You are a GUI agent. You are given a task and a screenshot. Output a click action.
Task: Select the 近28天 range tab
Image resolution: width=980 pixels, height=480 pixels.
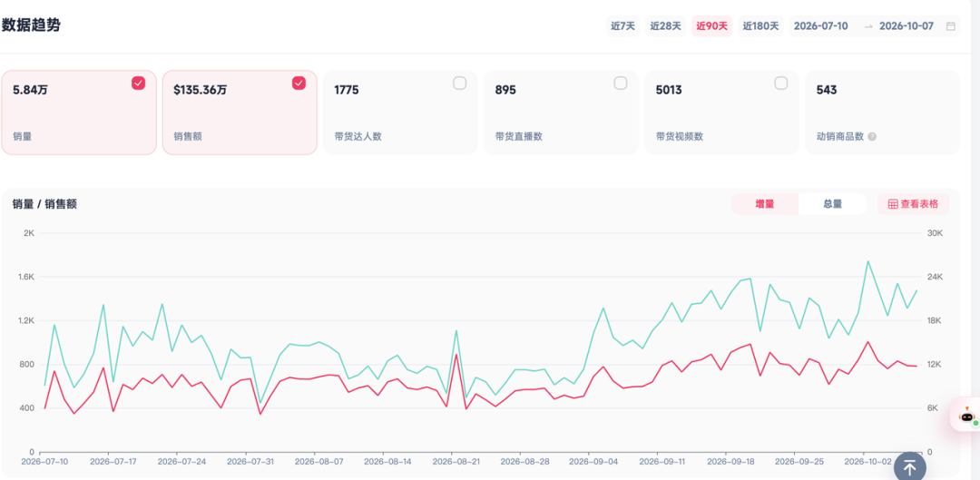666,26
